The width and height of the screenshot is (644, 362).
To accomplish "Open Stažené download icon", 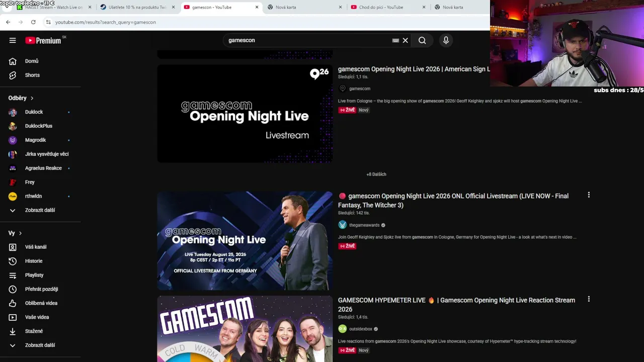I will [13, 331].
